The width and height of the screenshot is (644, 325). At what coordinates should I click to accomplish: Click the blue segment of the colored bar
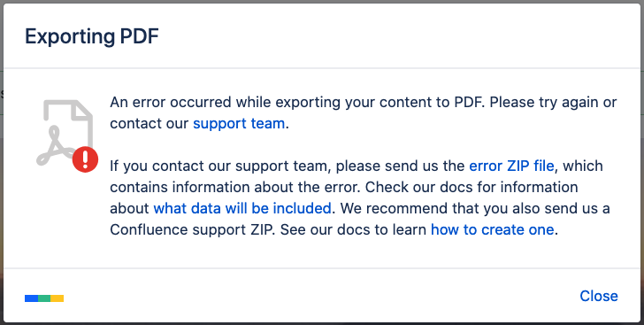point(31,298)
